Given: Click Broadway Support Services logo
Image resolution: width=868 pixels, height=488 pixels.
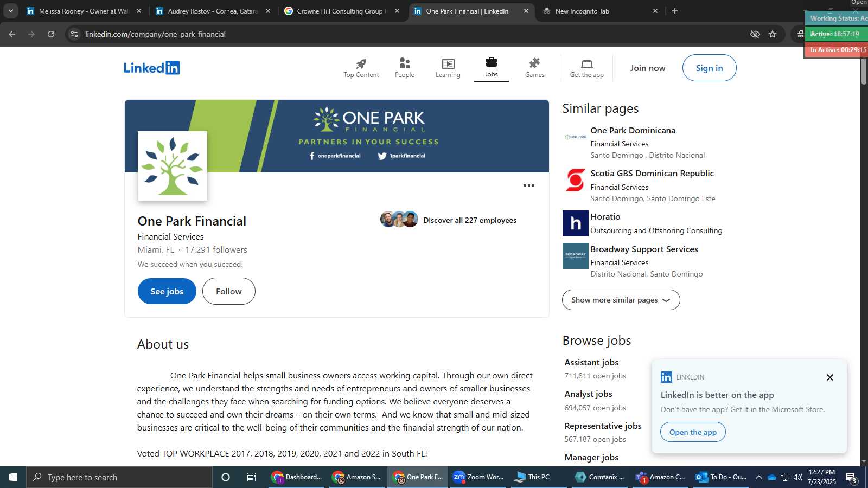Looking at the screenshot, I should [x=575, y=256].
